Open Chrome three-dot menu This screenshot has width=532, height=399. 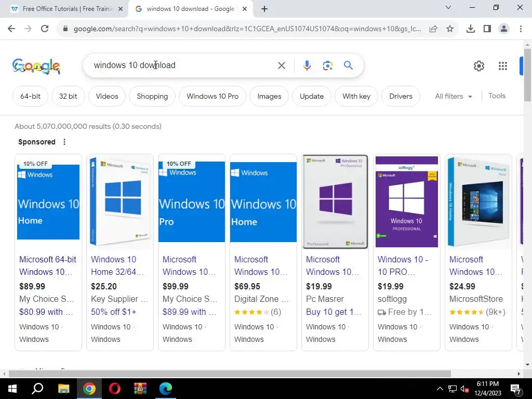click(521, 29)
